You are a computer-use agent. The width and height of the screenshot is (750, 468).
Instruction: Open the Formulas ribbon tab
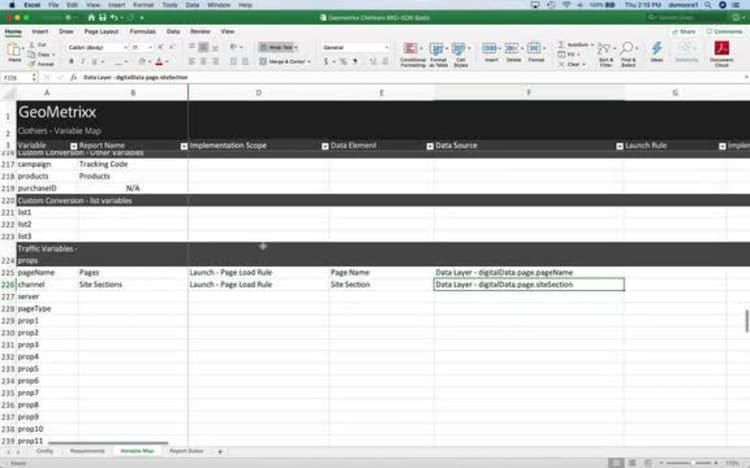[x=143, y=32]
